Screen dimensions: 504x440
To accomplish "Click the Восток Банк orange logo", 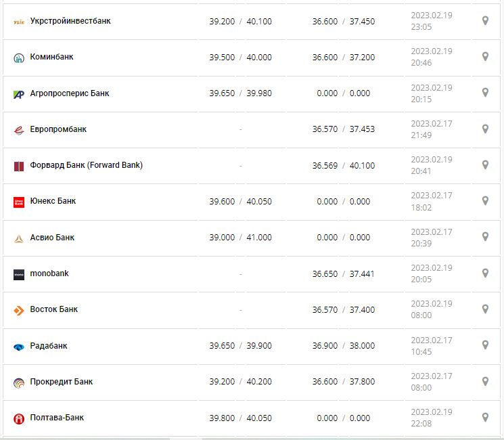I will click(x=19, y=310).
